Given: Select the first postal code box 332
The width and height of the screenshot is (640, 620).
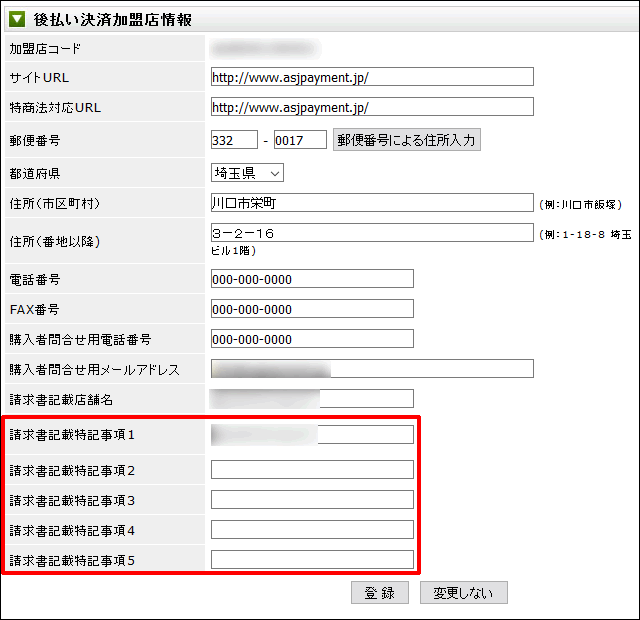Looking at the screenshot, I should [234, 140].
